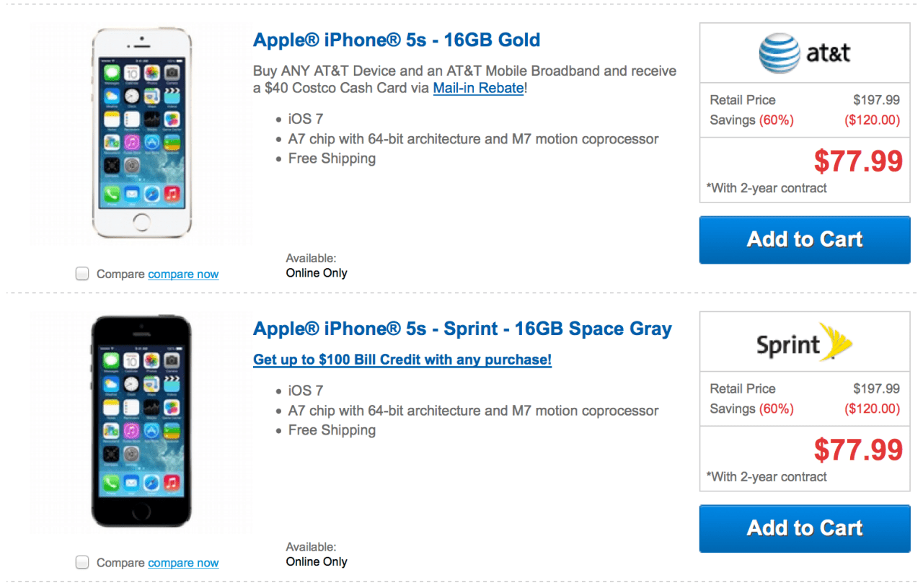
Task: Tick Compare box for Space Gray iPhone
Action: tap(83, 562)
